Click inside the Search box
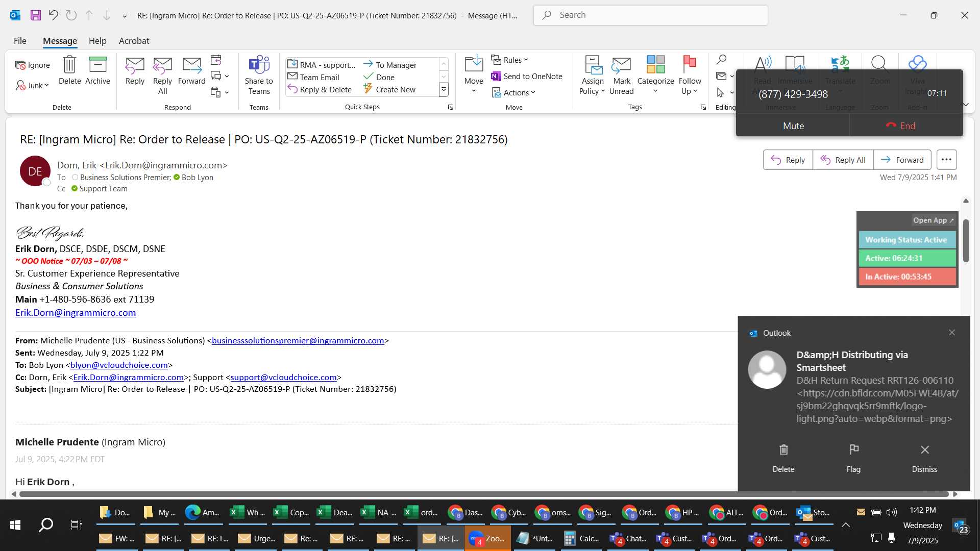This screenshot has height=551, width=980. click(650, 15)
